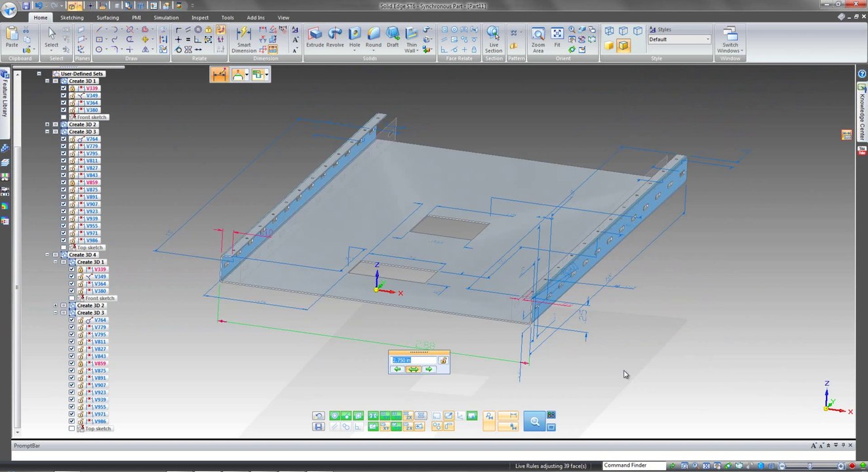Click the Live Rules magnifier button

click(x=534, y=422)
